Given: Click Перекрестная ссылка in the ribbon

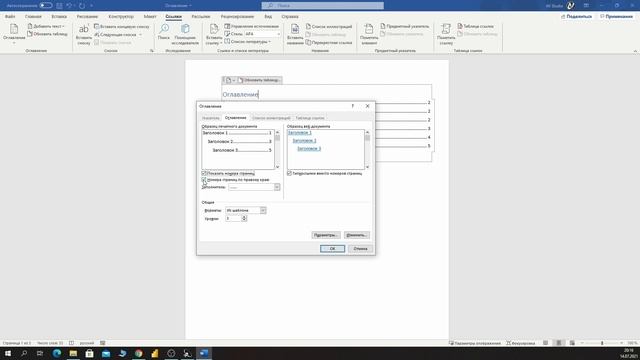Looking at the screenshot, I should pyautogui.click(x=329, y=42).
